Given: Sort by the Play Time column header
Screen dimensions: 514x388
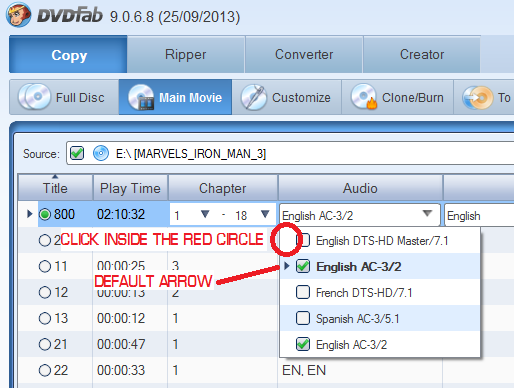Looking at the screenshot, I should 130,188.
